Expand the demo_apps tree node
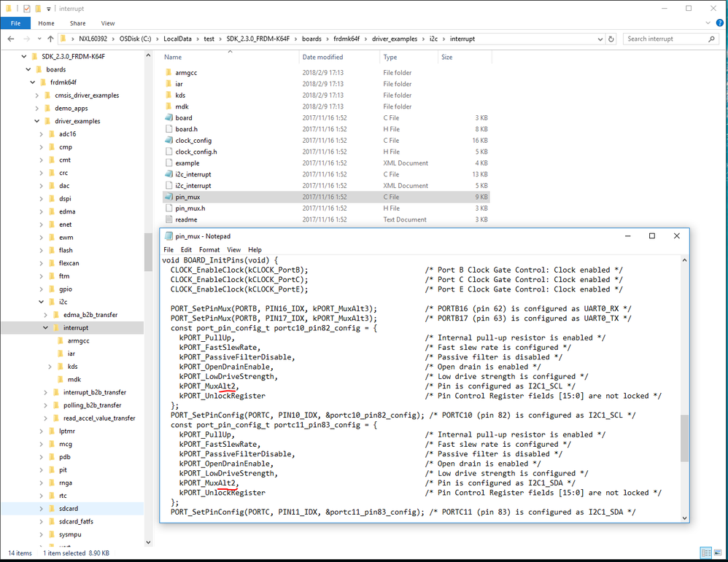 [x=36, y=108]
